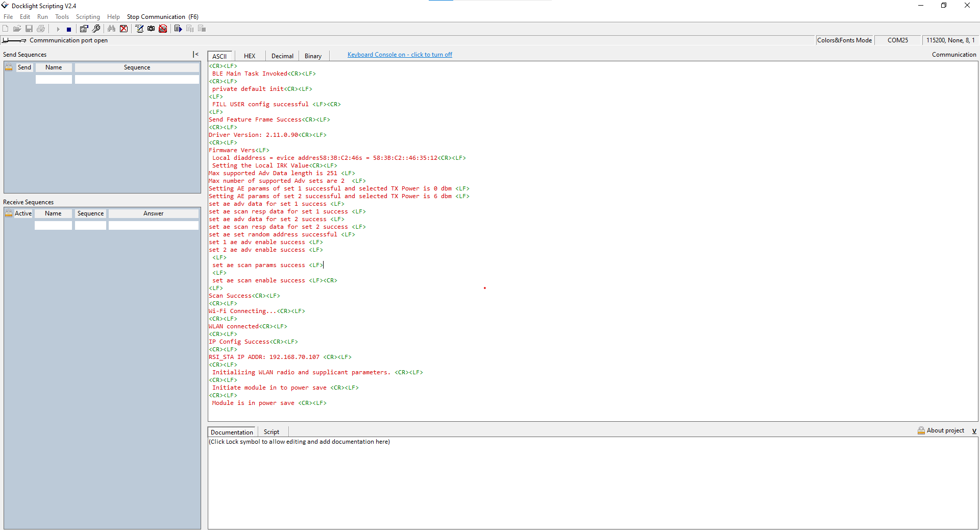Click the Colors&Fonts Mode status button
Screen dimensions: 980x530
point(844,40)
